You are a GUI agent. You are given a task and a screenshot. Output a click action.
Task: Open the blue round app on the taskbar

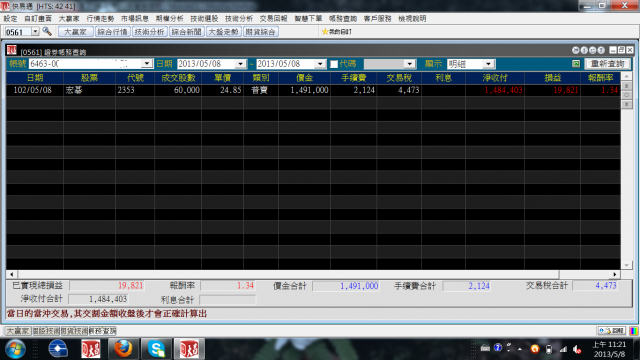(x=58, y=349)
